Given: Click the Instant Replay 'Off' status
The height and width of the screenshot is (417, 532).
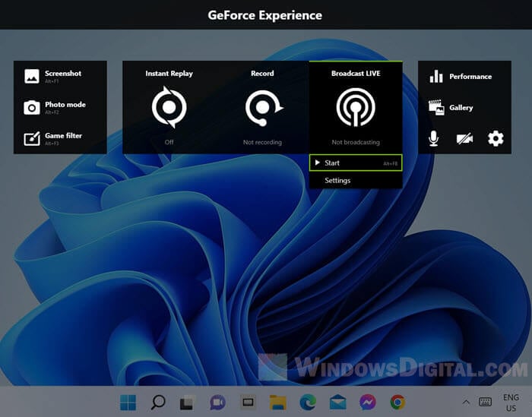Looking at the screenshot, I should pyautogui.click(x=169, y=142).
